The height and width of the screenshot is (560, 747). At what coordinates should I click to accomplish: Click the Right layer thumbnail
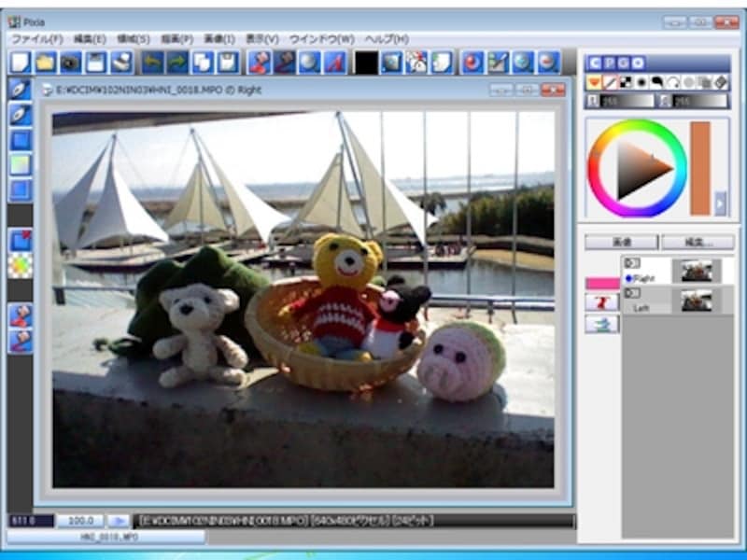tap(697, 271)
